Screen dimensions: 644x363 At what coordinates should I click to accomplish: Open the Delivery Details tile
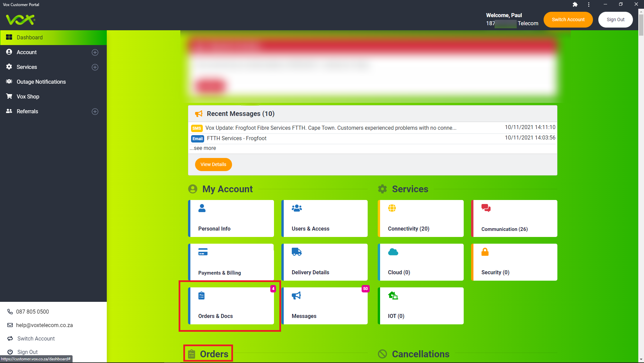324,262
